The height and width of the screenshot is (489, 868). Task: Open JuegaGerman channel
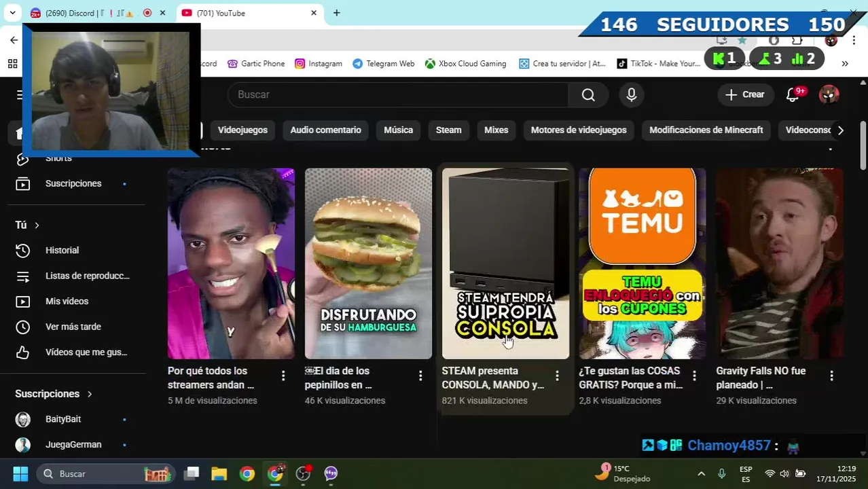73,445
